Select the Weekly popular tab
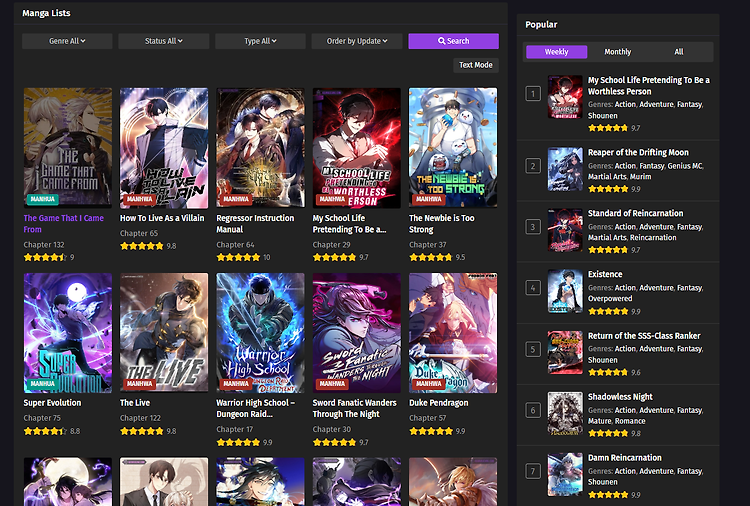 (x=556, y=52)
